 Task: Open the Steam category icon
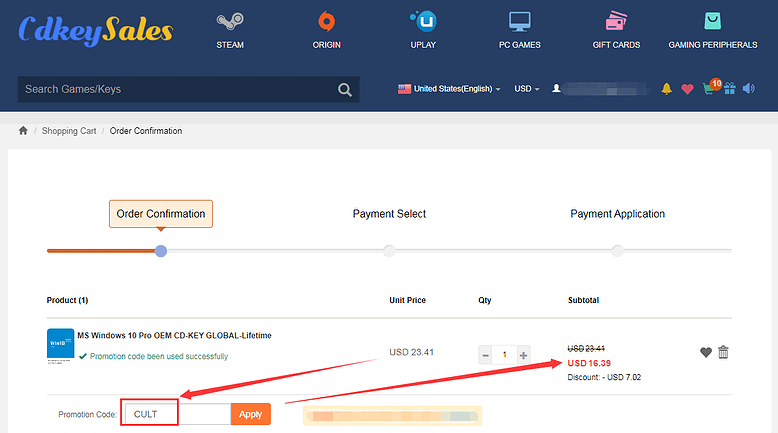[230, 21]
